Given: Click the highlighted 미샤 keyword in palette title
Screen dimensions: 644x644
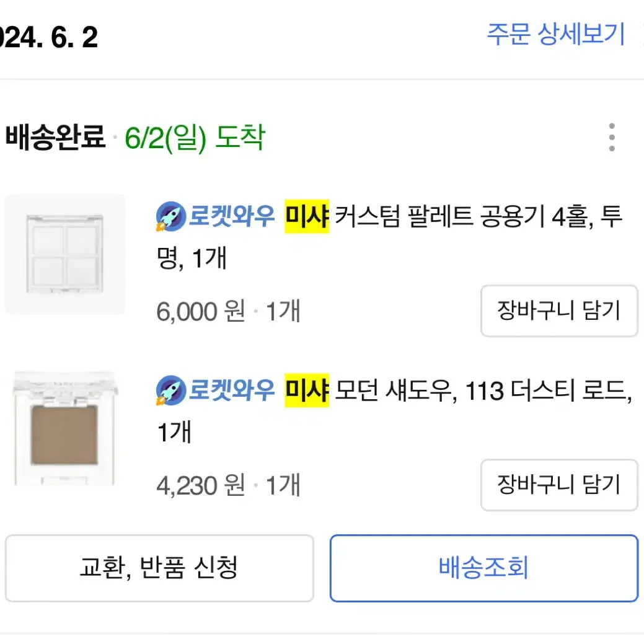Looking at the screenshot, I should (307, 216).
